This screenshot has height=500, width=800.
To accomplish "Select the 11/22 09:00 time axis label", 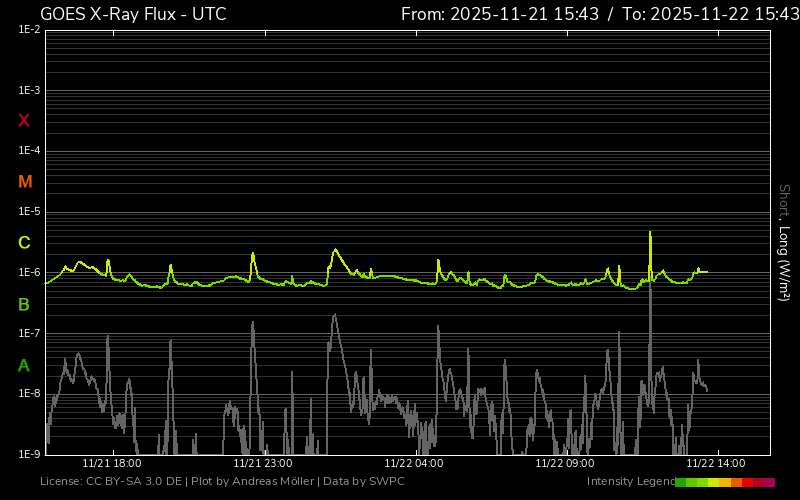I will pos(564,463).
